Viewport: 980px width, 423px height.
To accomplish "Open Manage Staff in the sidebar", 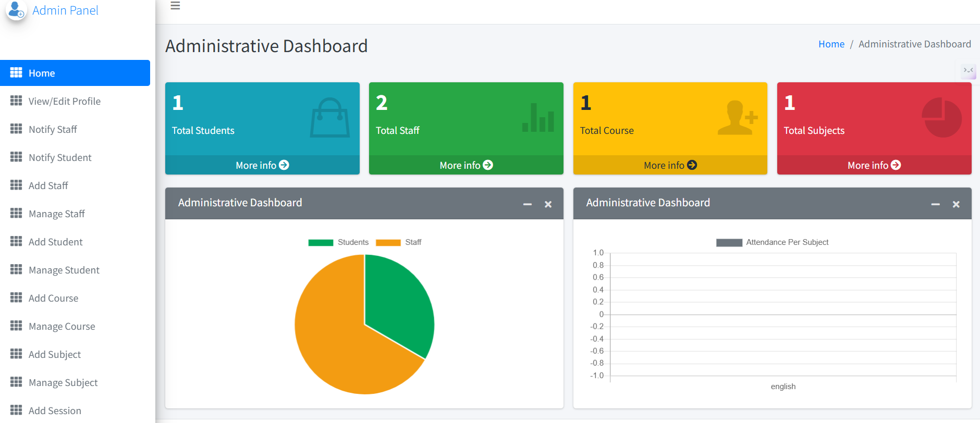I will [x=56, y=214].
